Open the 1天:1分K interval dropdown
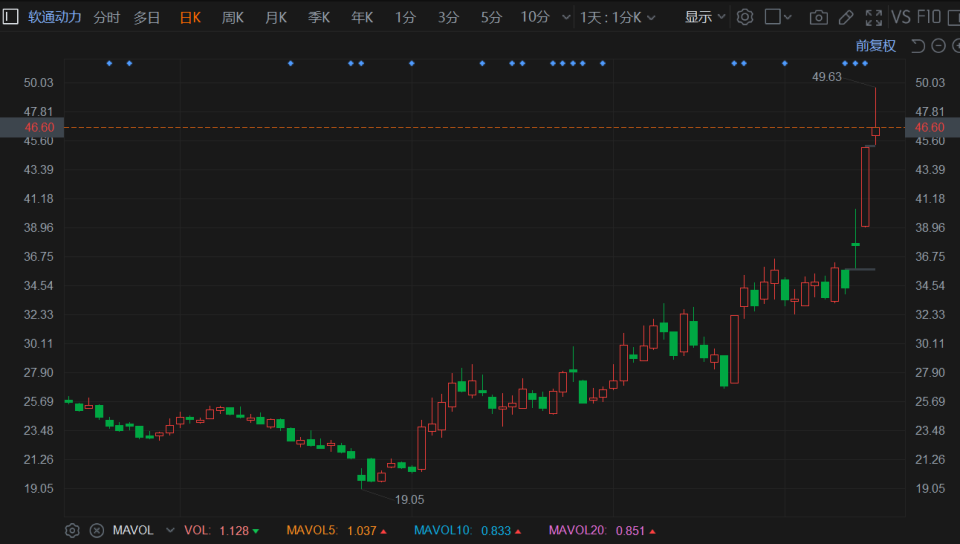 [618, 17]
